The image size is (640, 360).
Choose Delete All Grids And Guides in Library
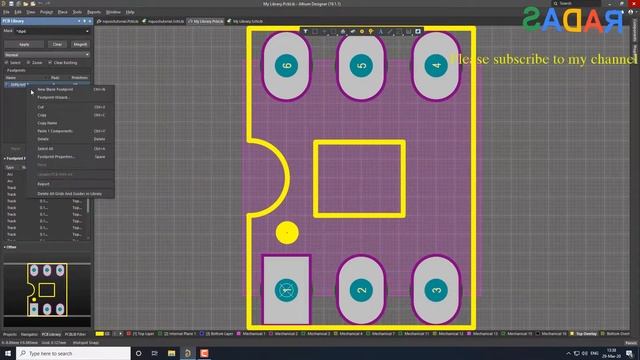pyautogui.click(x=70, y=194)
